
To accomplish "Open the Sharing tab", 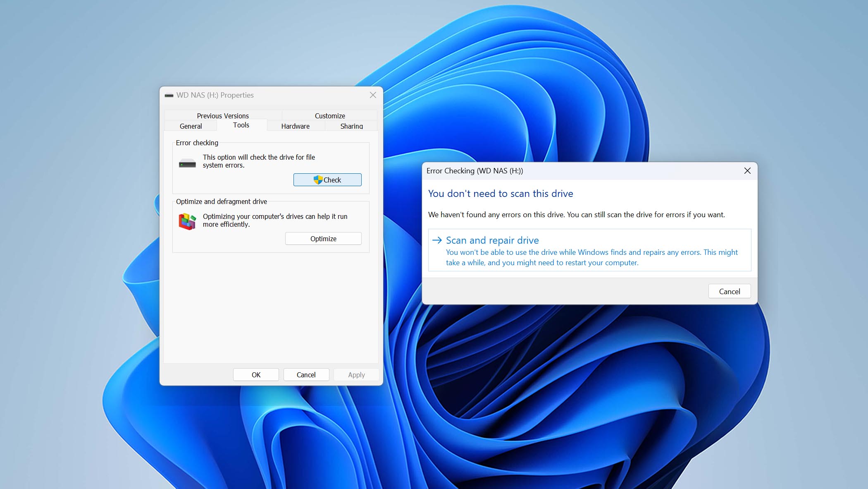I will pyautogui.click(x=351, y=126).
